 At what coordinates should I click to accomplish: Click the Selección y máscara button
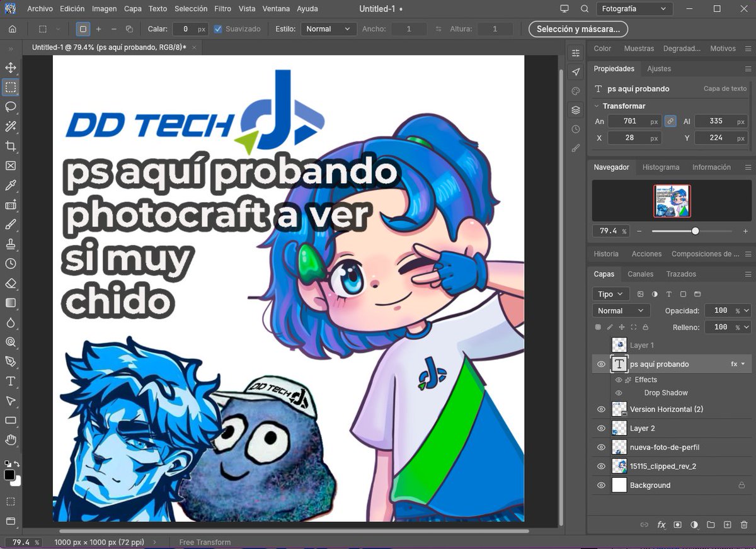click(578, 29)
